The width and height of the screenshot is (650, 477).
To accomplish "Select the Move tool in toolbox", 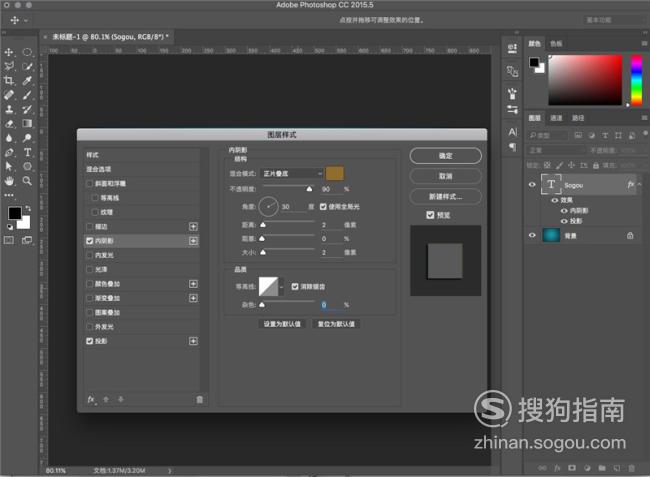I will (x=9, y=52).
